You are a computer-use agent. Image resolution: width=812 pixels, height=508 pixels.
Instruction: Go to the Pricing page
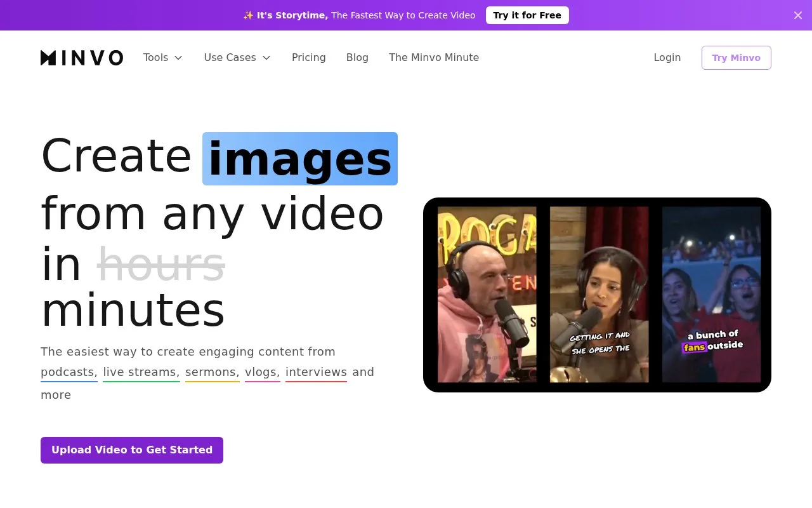pyautogui.click(x=309, y=57)
